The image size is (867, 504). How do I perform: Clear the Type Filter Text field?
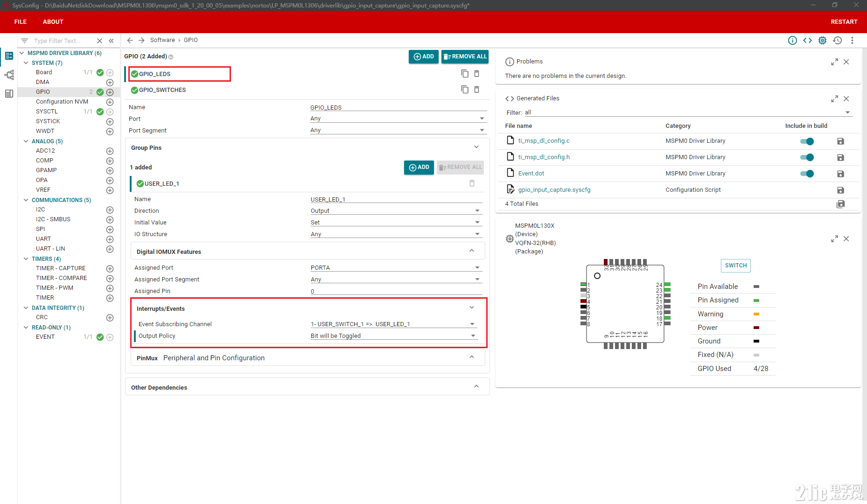(99, 41)
